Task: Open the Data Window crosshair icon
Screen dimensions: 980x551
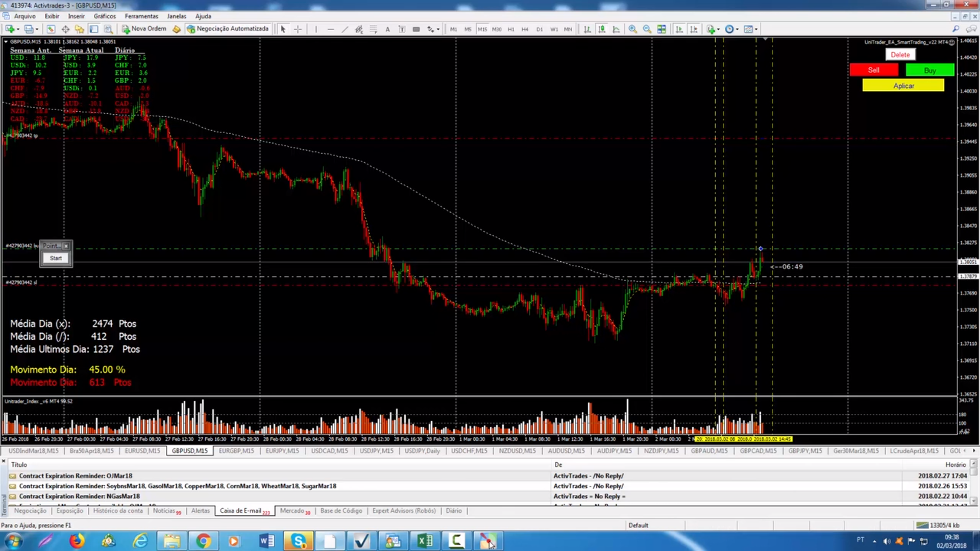Action: (65, 29)
